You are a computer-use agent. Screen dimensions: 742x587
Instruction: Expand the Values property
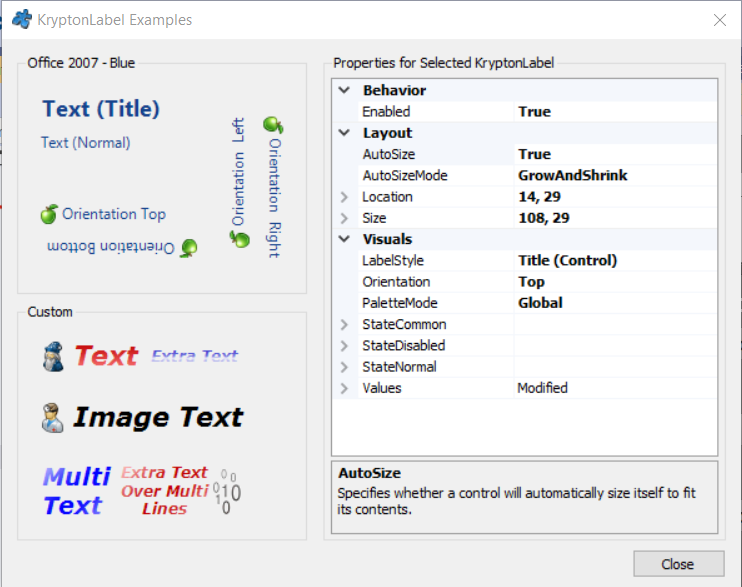344,388
